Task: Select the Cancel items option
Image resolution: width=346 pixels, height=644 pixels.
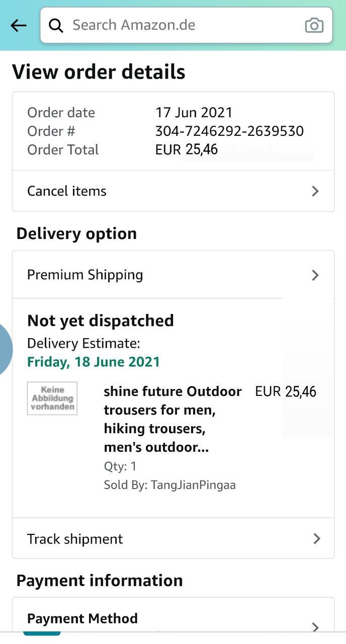Action: [x=67, y=191]
